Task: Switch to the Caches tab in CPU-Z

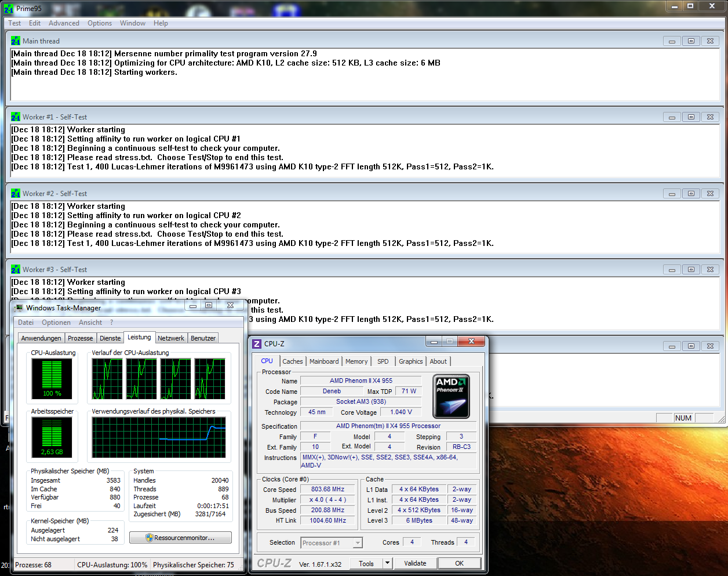Action: click(x=293, y=361)
